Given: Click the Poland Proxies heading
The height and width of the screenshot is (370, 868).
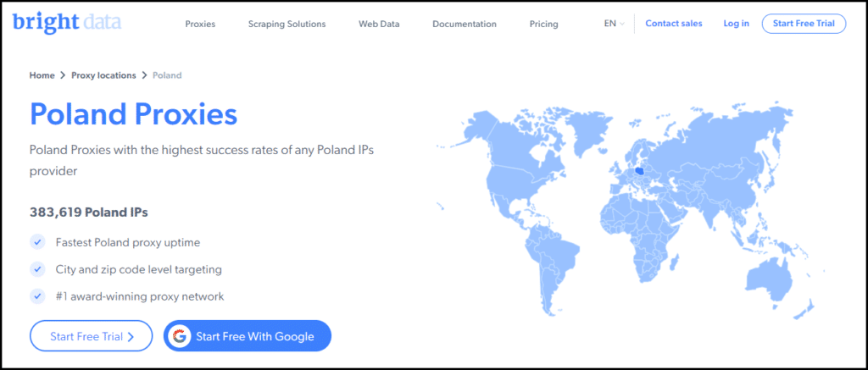Looking at the screenshot, I should click(133, 114).
